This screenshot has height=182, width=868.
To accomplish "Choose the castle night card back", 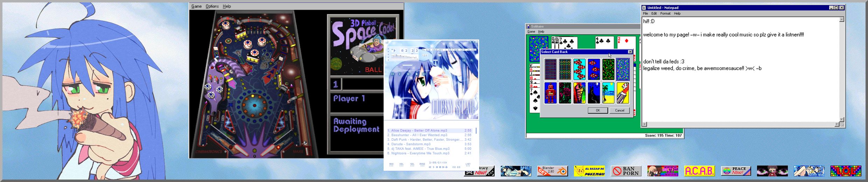I will click(x=594, y=93).
